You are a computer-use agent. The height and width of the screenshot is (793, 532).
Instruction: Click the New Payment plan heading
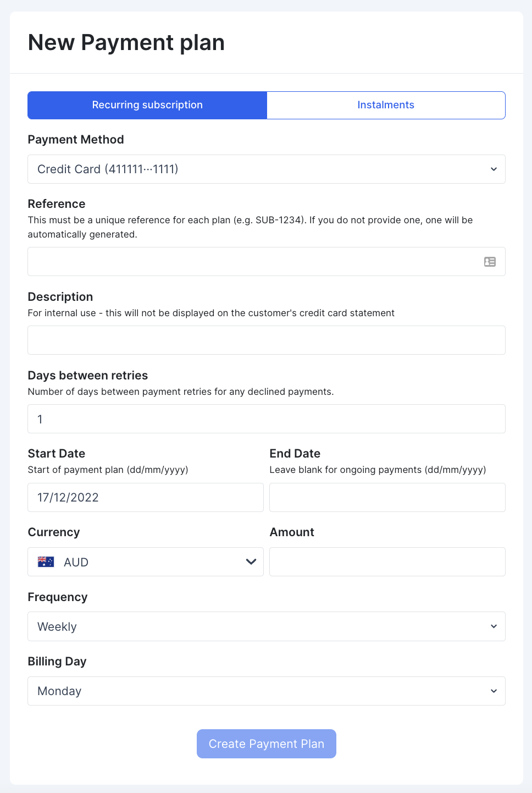point(126,42)
